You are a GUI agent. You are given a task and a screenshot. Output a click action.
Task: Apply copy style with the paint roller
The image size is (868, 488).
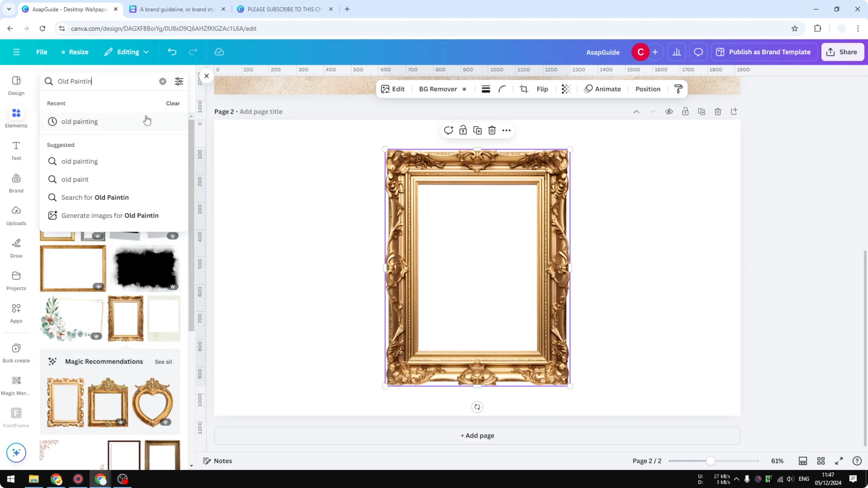coord(678,89)
